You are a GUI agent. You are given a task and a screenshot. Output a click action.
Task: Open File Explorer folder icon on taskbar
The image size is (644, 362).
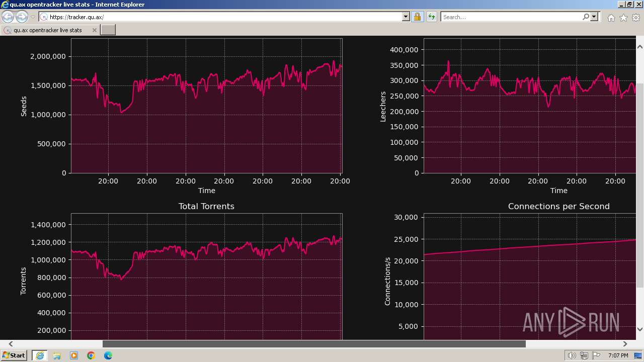[57, 355]
